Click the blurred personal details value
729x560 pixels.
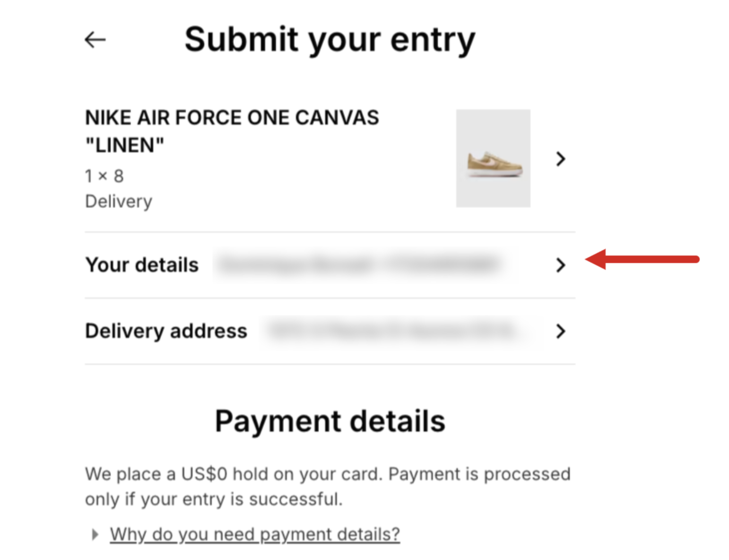360,264
